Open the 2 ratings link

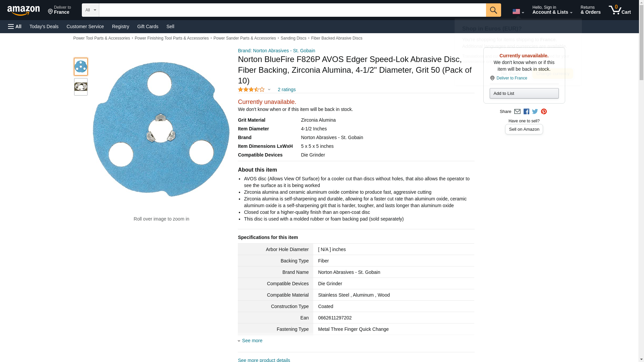[286, 89]
